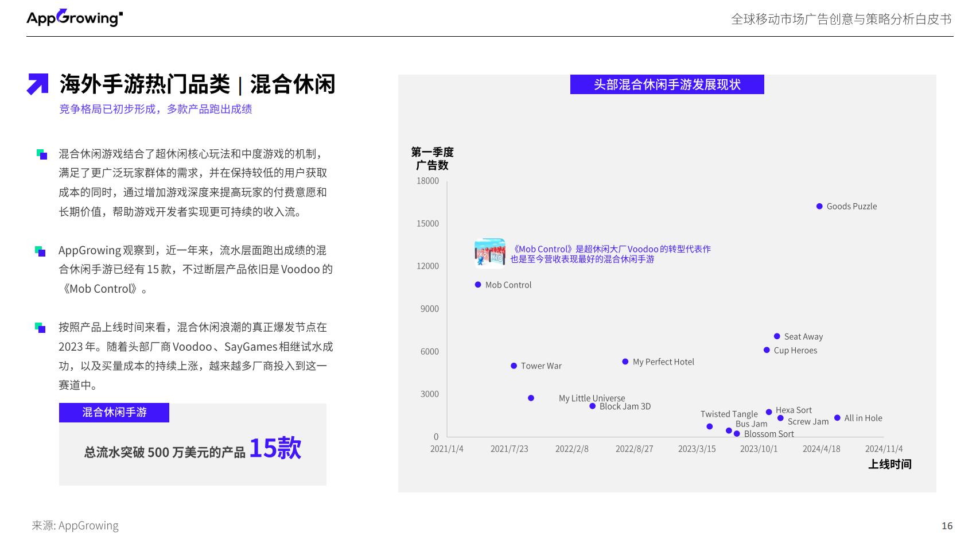The width and height of the screenshot is (980, 551).
Task: Click the purple arrow icon beside the title
Action: point(38,84)
